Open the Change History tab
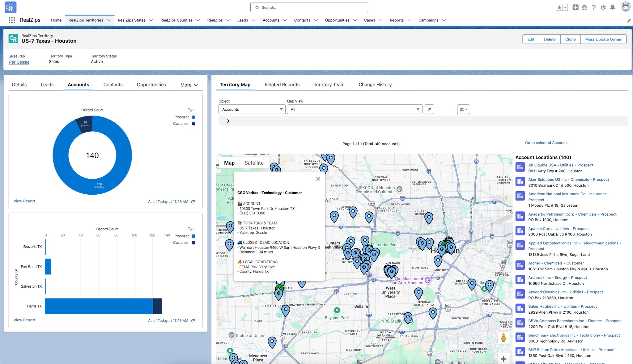This screenshot has height=364, width=633. click(375, 85)
